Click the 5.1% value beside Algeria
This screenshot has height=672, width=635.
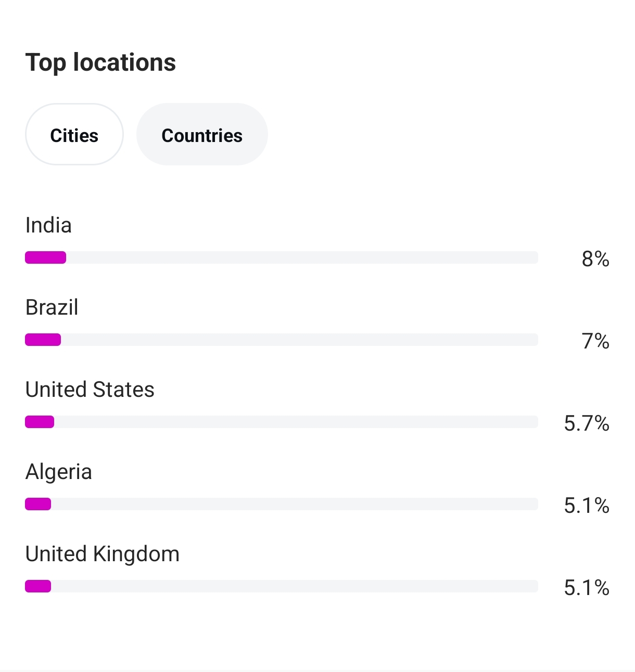pos(587,506)
